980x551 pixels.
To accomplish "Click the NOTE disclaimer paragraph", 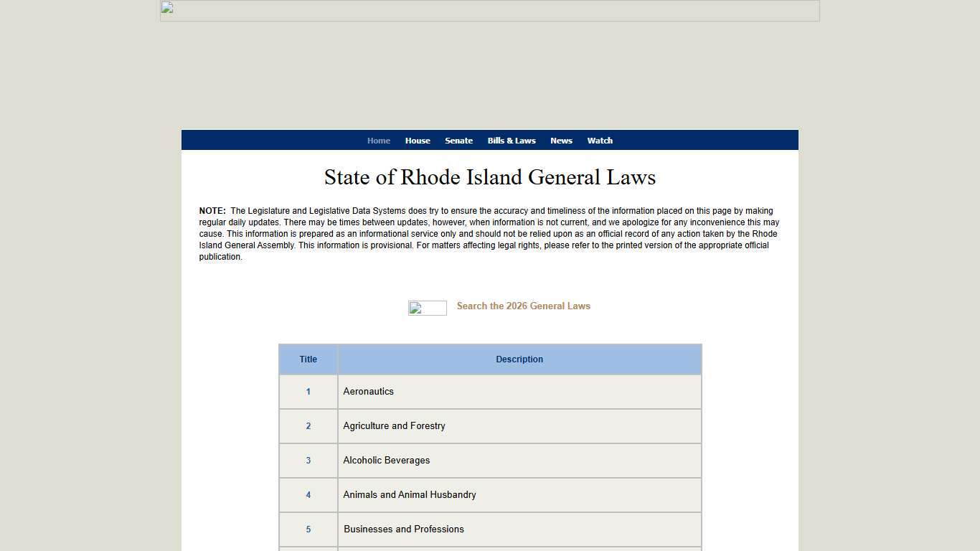I will click(490, 233).
